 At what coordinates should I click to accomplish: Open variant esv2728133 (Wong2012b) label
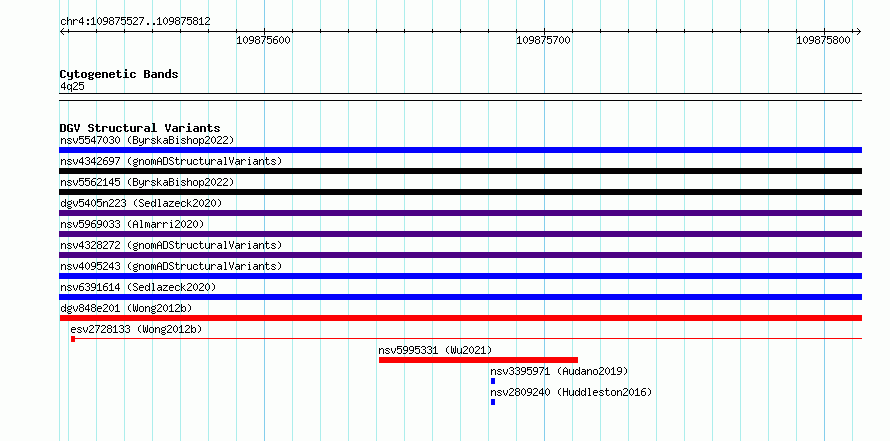[136, 329]
